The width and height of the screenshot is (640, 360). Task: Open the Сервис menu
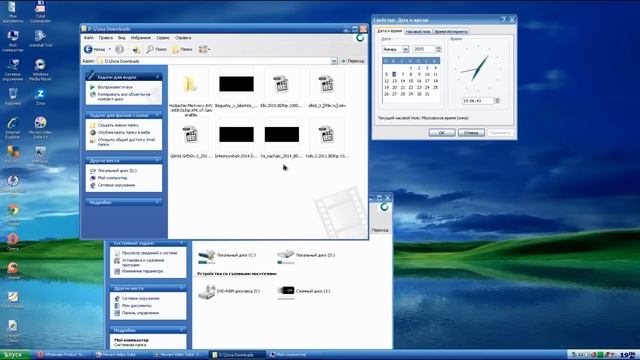pos(163,38)
